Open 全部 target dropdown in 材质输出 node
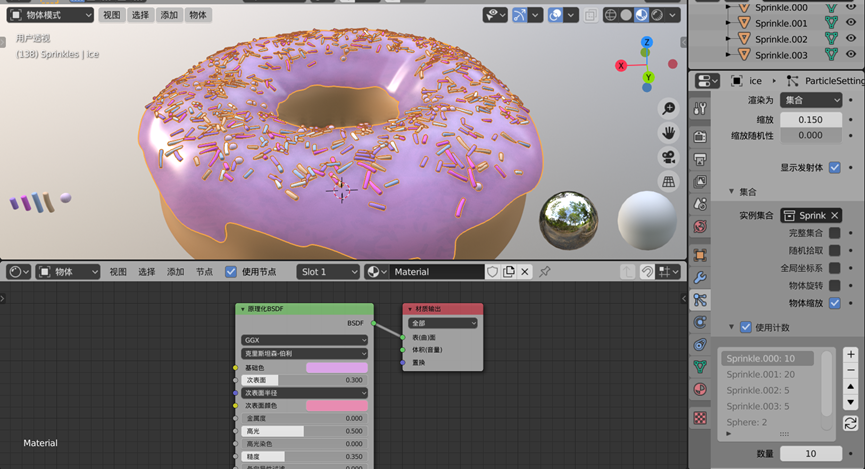Viewport: 865px width, 469px height. pos(442,323)
